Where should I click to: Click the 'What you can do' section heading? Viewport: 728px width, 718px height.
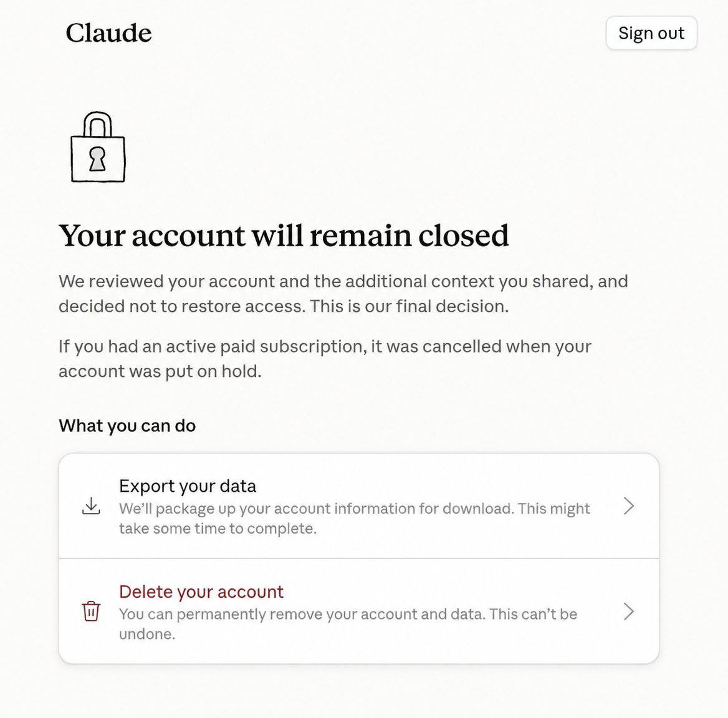127,426
